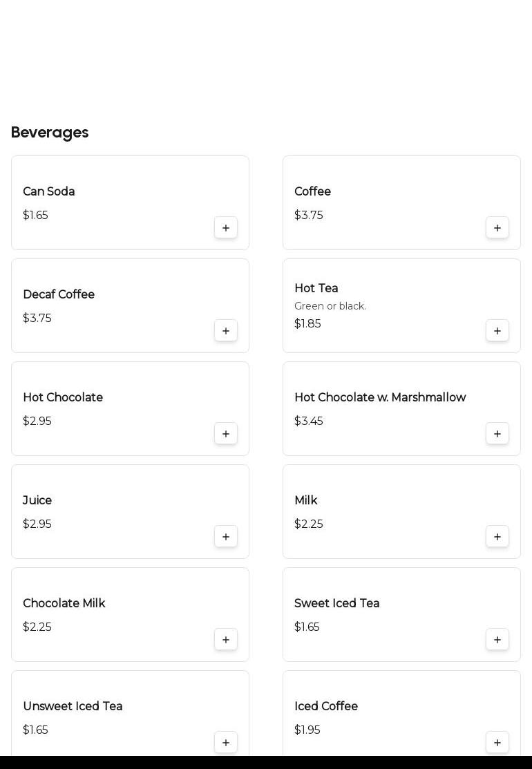Click plus icon on Unsweet Iced Tea

click(225, 743)
